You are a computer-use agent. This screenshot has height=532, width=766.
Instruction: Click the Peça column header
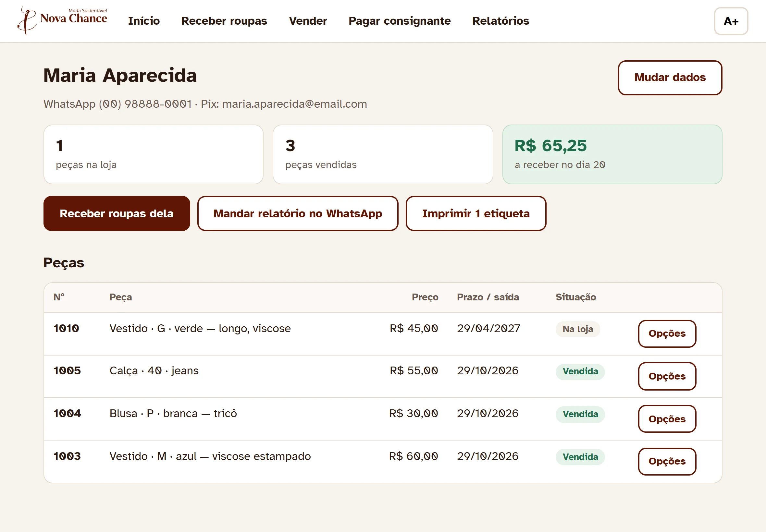(120, 297)
